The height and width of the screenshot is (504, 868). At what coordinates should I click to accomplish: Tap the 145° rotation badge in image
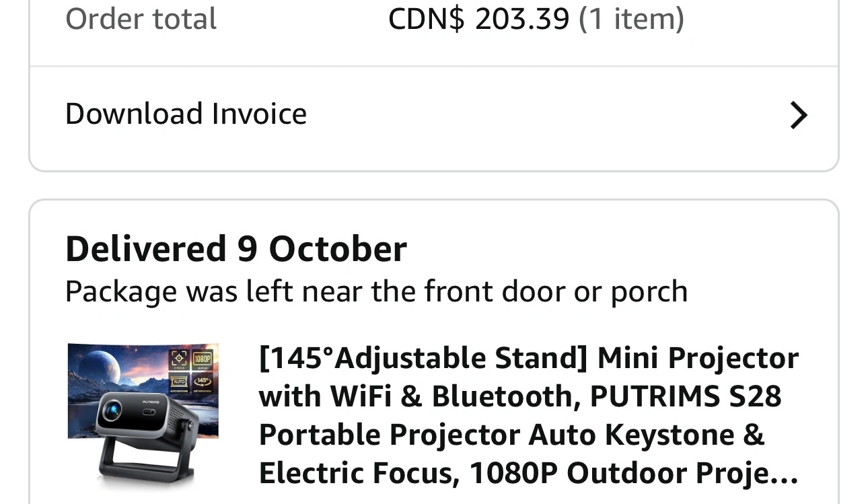click(x=203, y=382)
